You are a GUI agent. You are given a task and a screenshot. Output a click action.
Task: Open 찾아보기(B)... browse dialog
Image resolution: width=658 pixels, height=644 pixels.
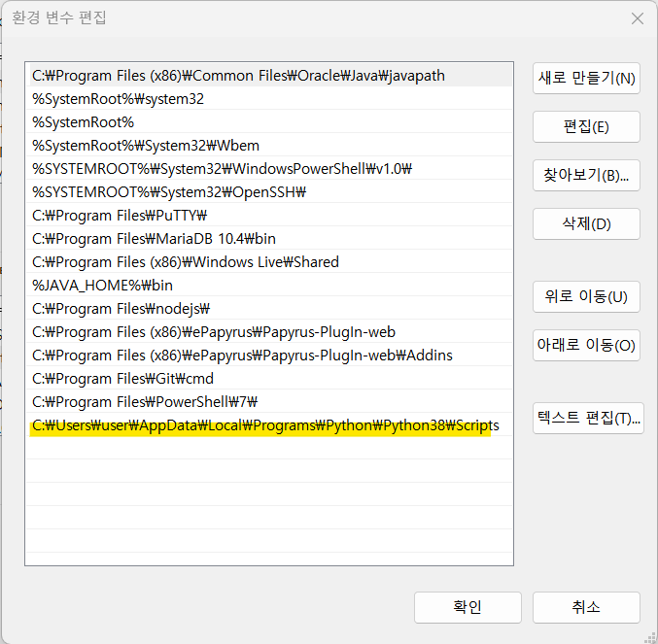586,175
